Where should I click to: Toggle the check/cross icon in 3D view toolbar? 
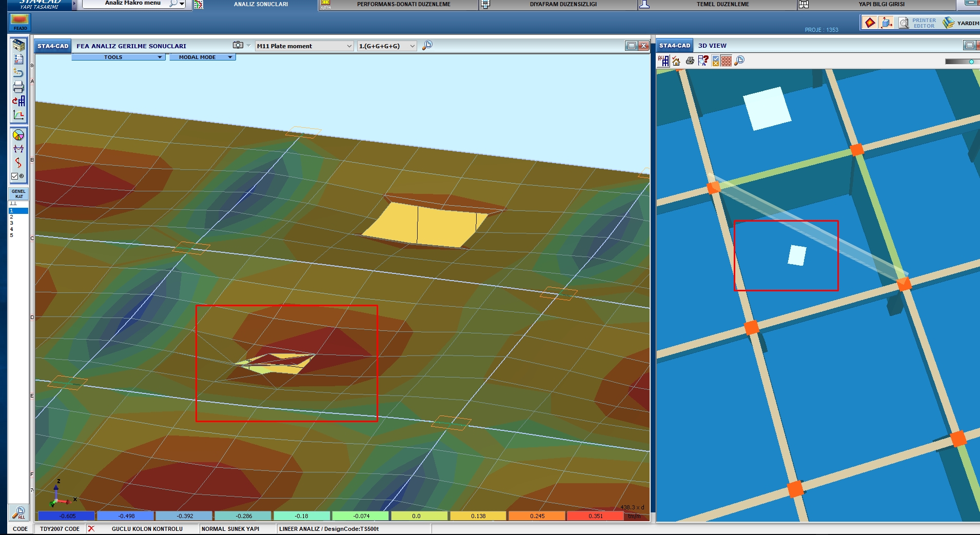pyautogui.click(x=715, y=61)
